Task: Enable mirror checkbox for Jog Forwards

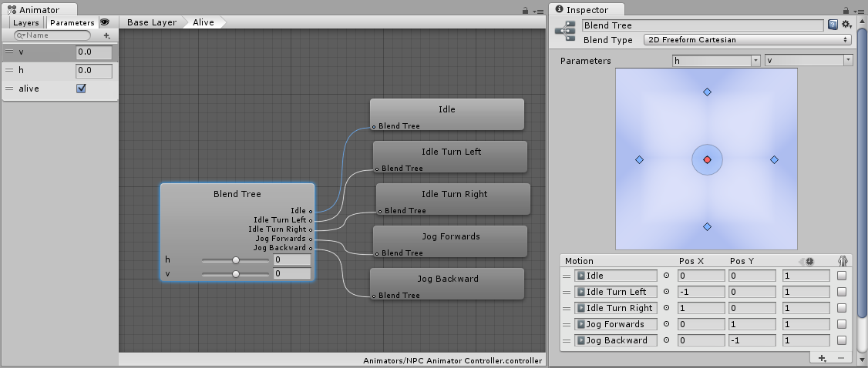Action: [x=842, y=324]
